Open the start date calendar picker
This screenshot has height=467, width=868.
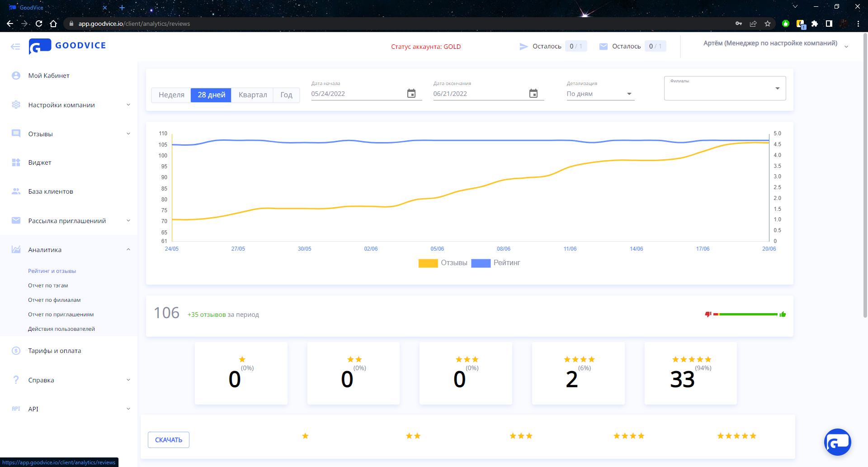pos(411,94)
